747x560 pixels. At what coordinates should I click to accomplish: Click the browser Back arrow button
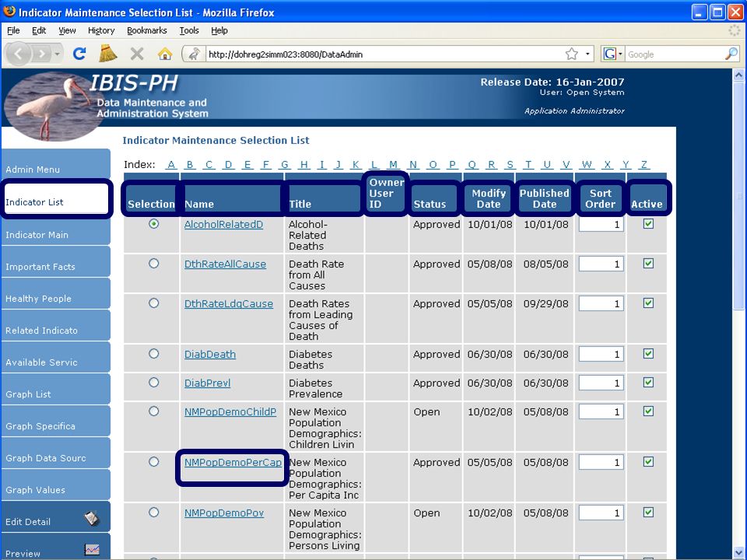(x=19, y=54)
